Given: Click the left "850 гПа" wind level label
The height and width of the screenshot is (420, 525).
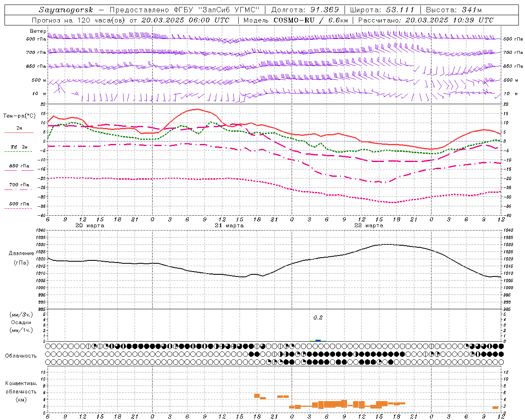Looking at the screenshot, I should pos(36,66).
